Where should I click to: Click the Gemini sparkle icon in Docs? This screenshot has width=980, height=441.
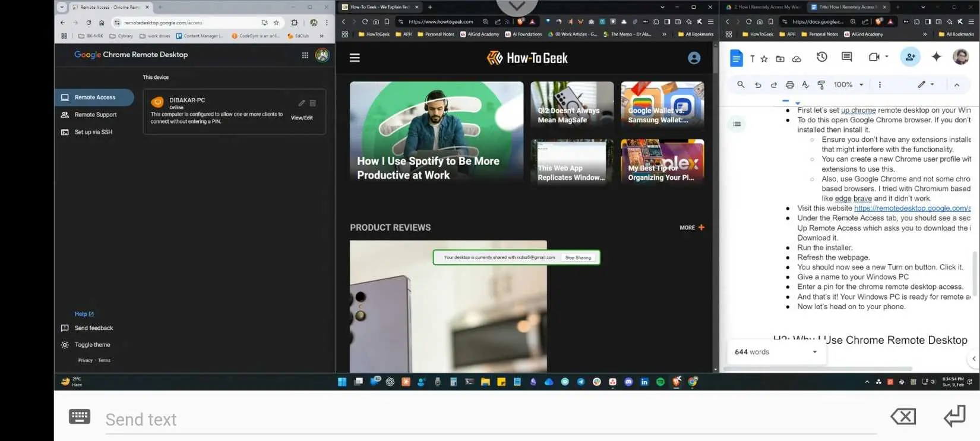pos(936,56)
